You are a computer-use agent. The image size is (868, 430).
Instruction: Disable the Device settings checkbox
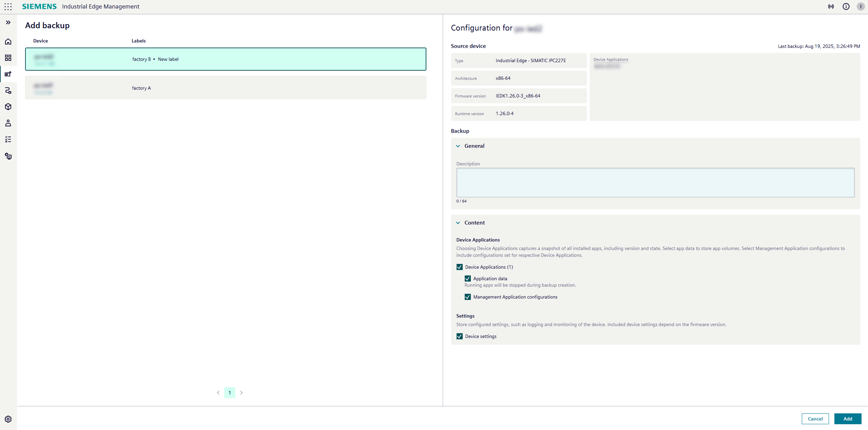(459, 336)
